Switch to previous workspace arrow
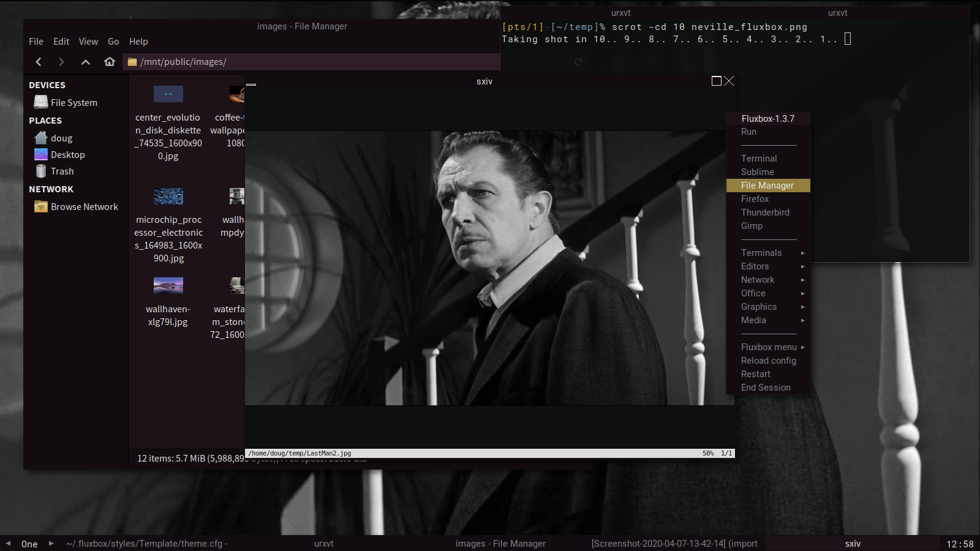This screenshot has height=551, width=980. (x=8, y=543)
